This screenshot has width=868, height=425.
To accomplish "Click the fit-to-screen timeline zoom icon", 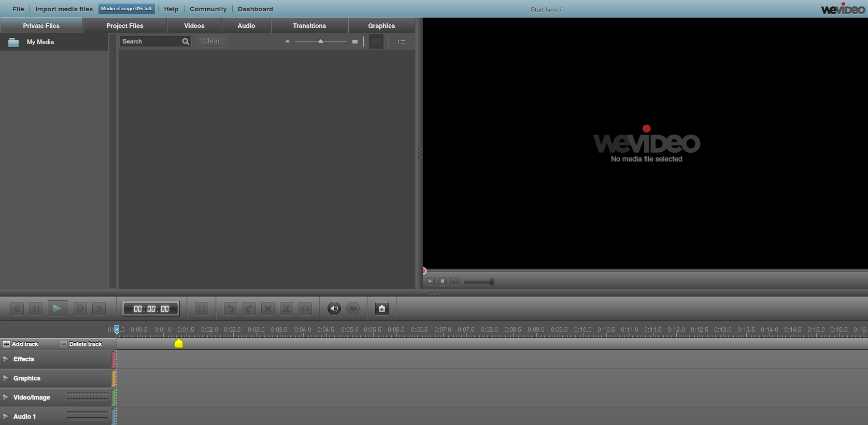I will coord(202,309).
